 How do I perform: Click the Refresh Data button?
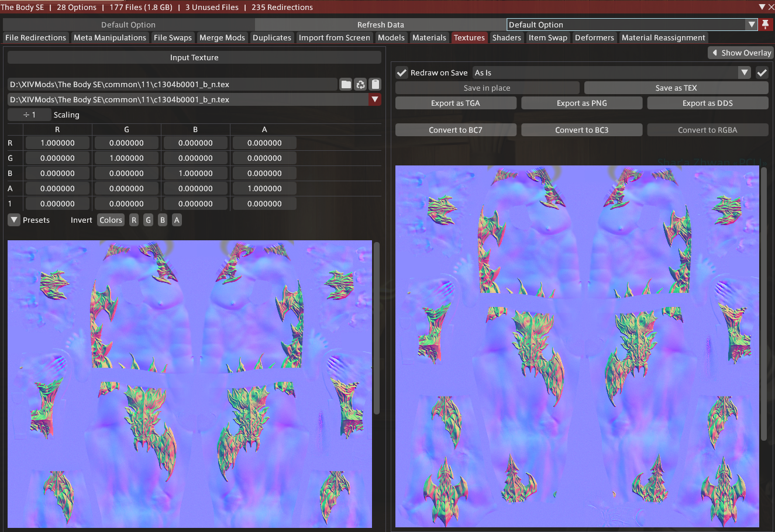381,25
